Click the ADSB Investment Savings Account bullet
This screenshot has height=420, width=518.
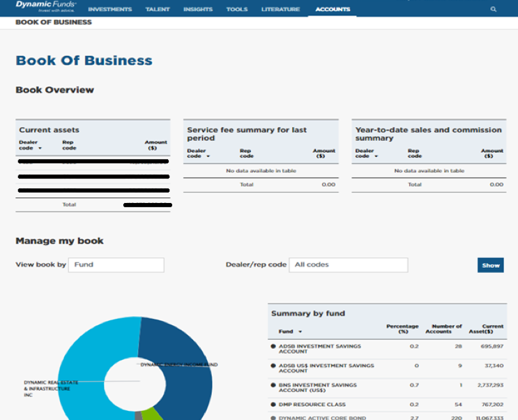(273, 346)
